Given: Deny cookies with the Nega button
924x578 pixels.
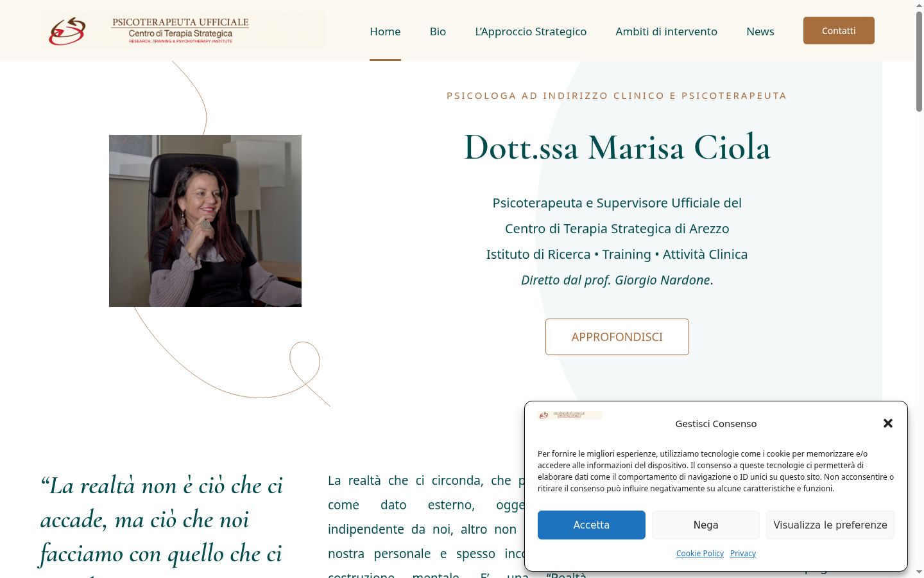Looking at the screenshot, I should [706, 525].
